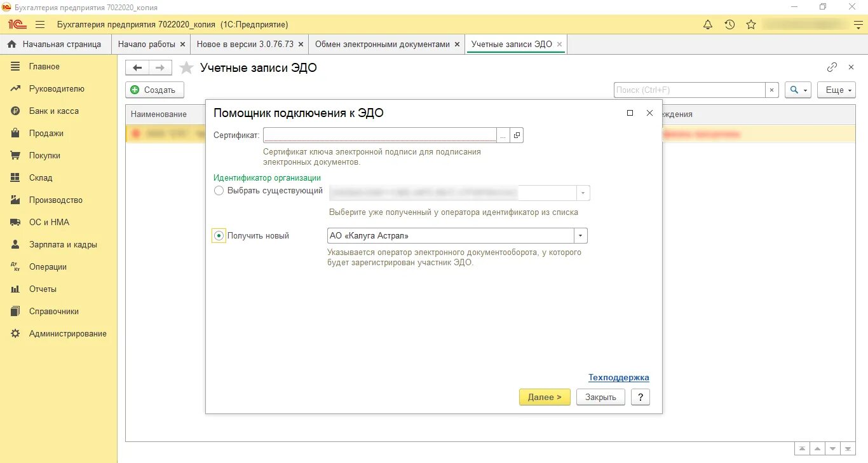
Task: Go back with the left arrow
Action: point(137,67)
